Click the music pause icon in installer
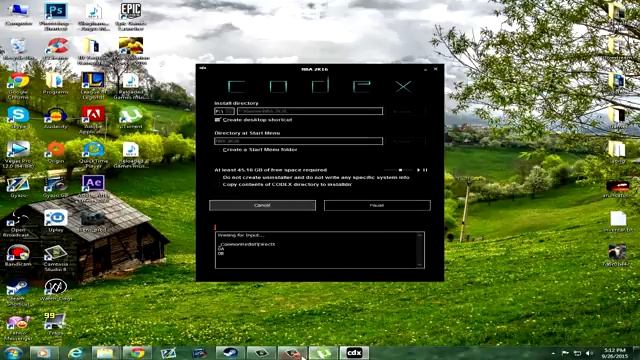The height and width of the screenshot is (360, 640). 425,170
